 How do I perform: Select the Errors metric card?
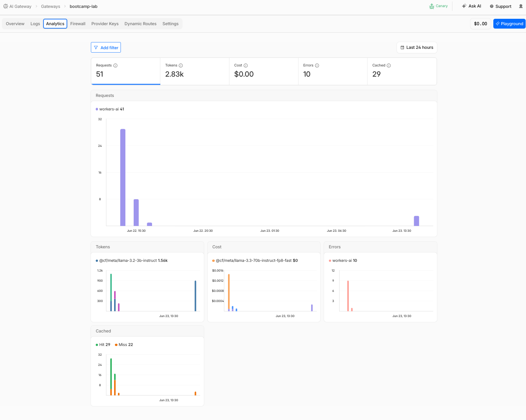click(x=333, y=71)
